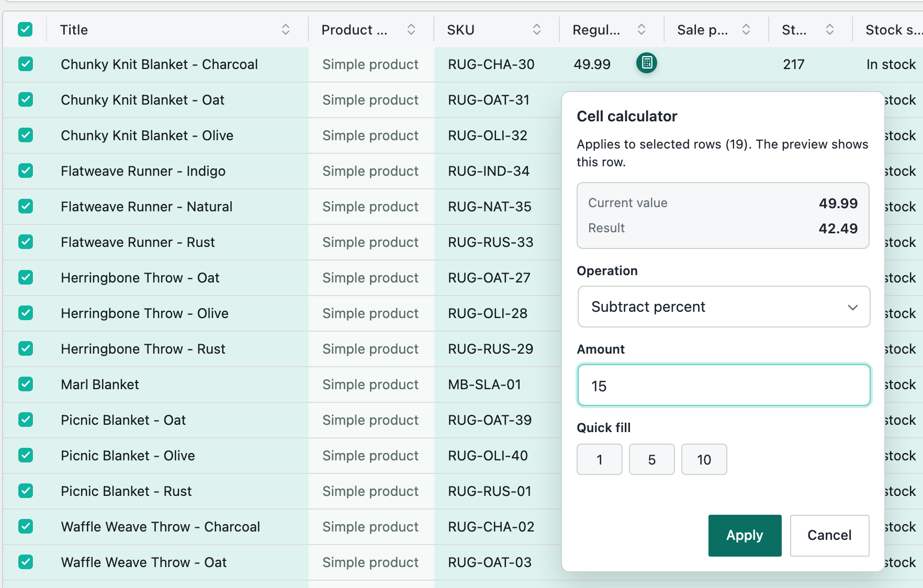Viewport: 923px width, 588px height.
Task: Click the title Waffle Weave Throw - Charcoal
Action: (x=160, y=527)
